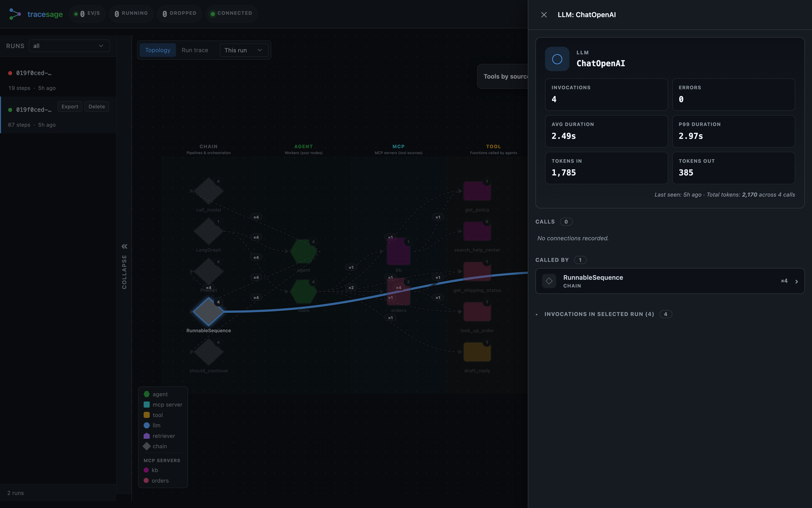The height and width of the screenshot is (508, 812).
Task: Click the retriever legend icon
Action: [147, 436]
